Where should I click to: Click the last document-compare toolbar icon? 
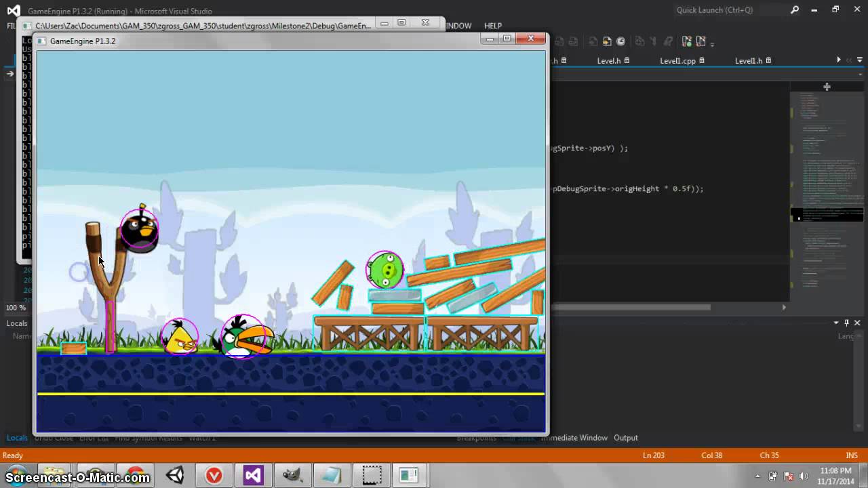coord(701,41)
